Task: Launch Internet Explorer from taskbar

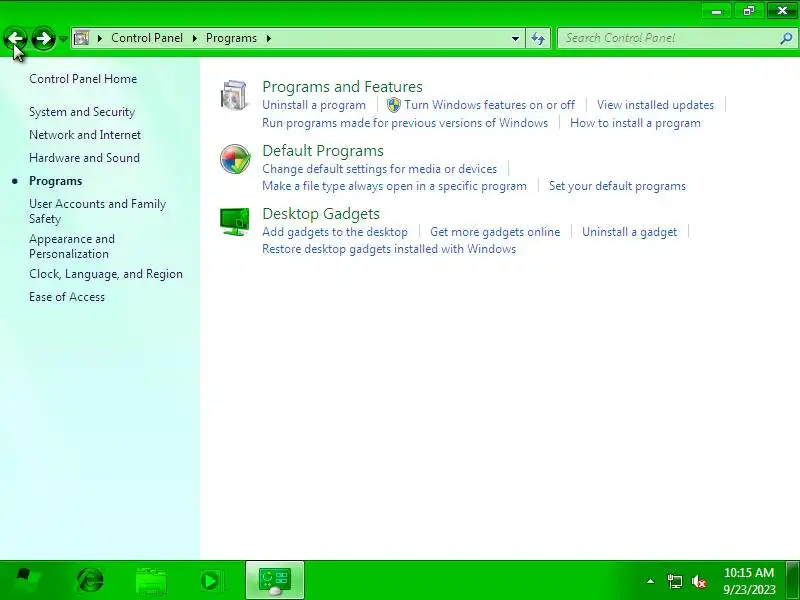Action: pos(90,580)
